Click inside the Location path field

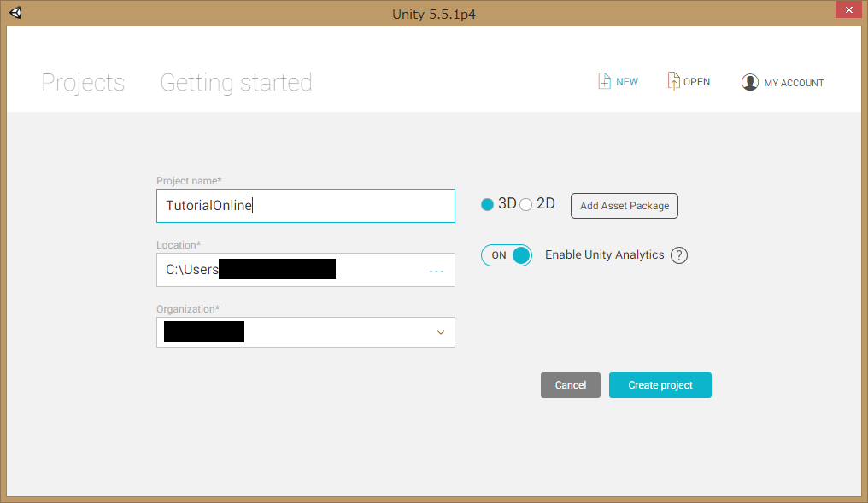[x=376, y=270]
